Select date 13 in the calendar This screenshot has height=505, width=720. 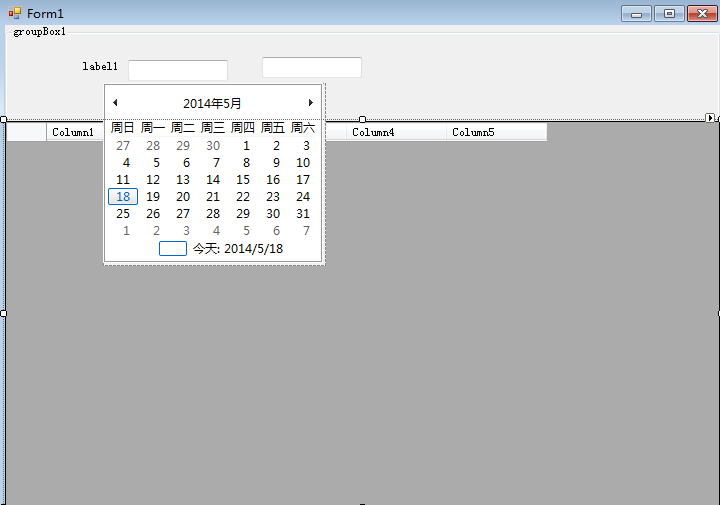183,180
